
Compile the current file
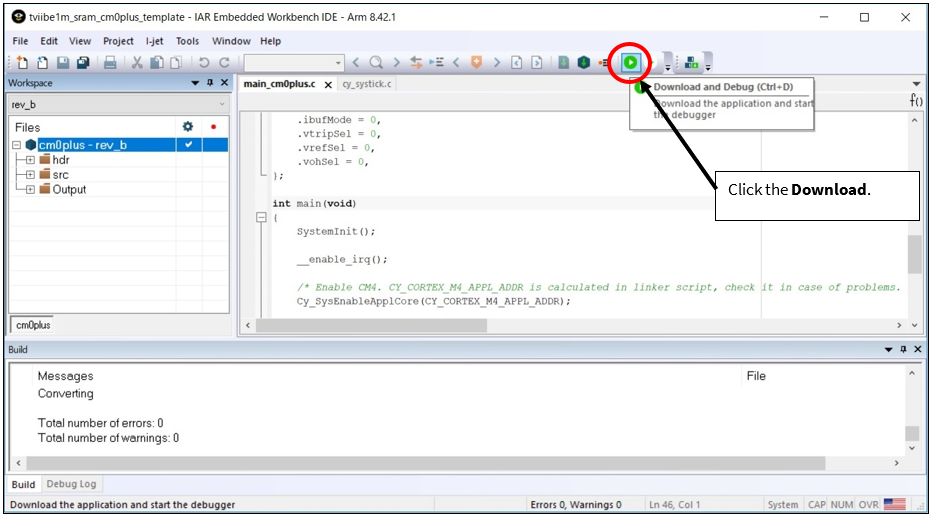pyautogui.click(x=563, y=63)
